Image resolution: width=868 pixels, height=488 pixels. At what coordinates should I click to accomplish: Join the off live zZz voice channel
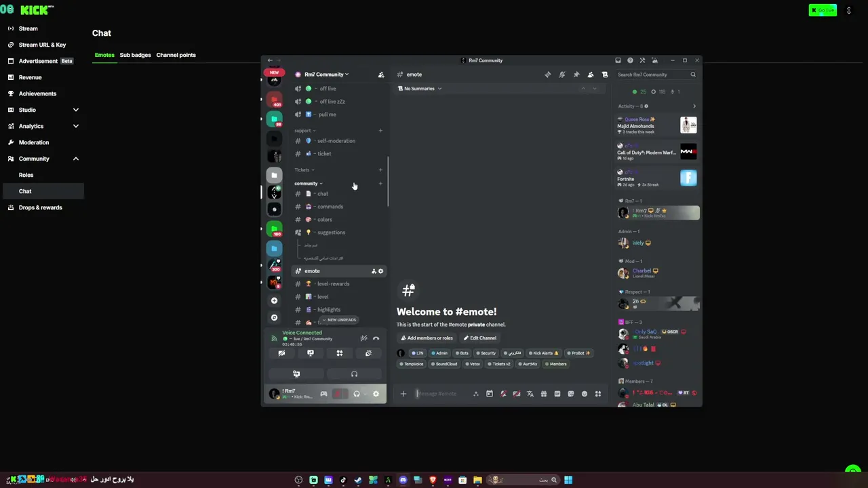pyautogui.click(x=339, y=102)
